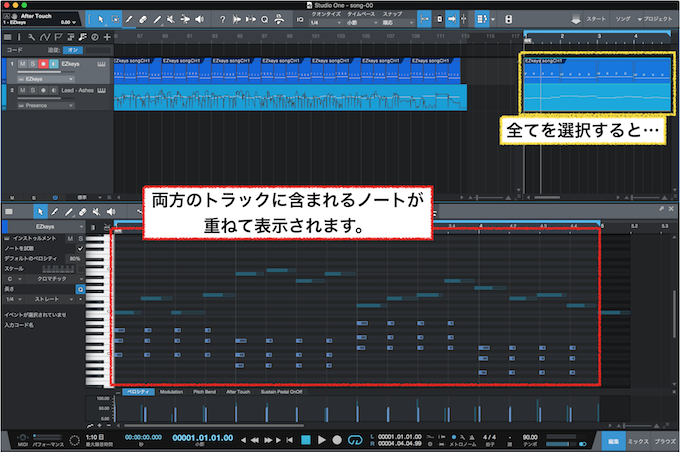The image size is (680, 452).
Task: Open the inspector wrench icon in track header
Action: click(x=31, y=37)
